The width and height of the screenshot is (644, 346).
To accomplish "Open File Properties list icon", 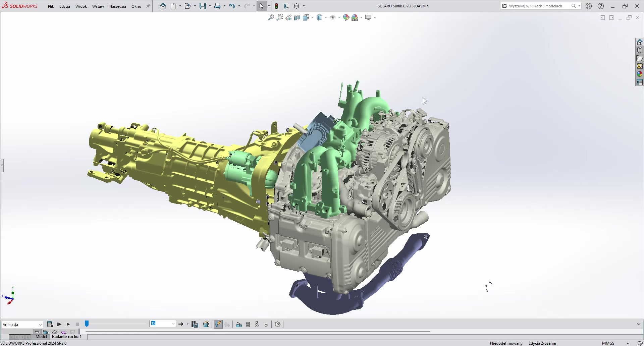I will (286, 6).
